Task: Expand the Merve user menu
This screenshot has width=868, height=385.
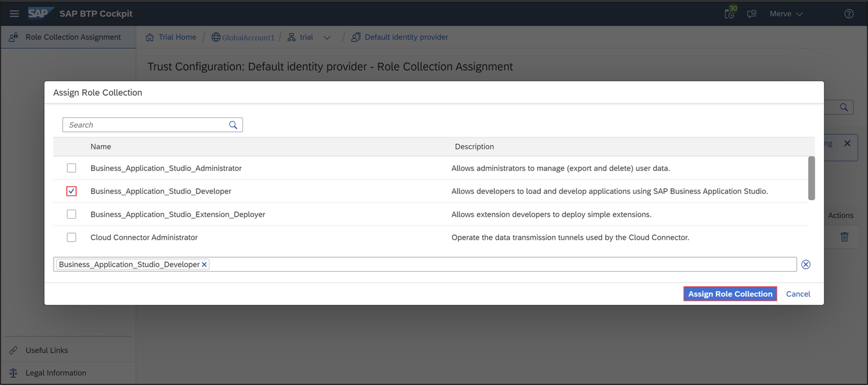Action: click(786, 14)
